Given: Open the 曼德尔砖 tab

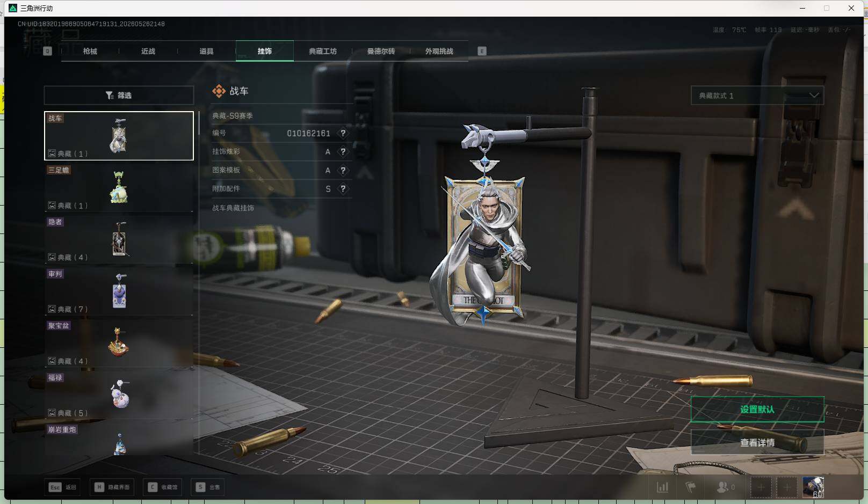Looking at the screenshot, I should tap(381, 51).
